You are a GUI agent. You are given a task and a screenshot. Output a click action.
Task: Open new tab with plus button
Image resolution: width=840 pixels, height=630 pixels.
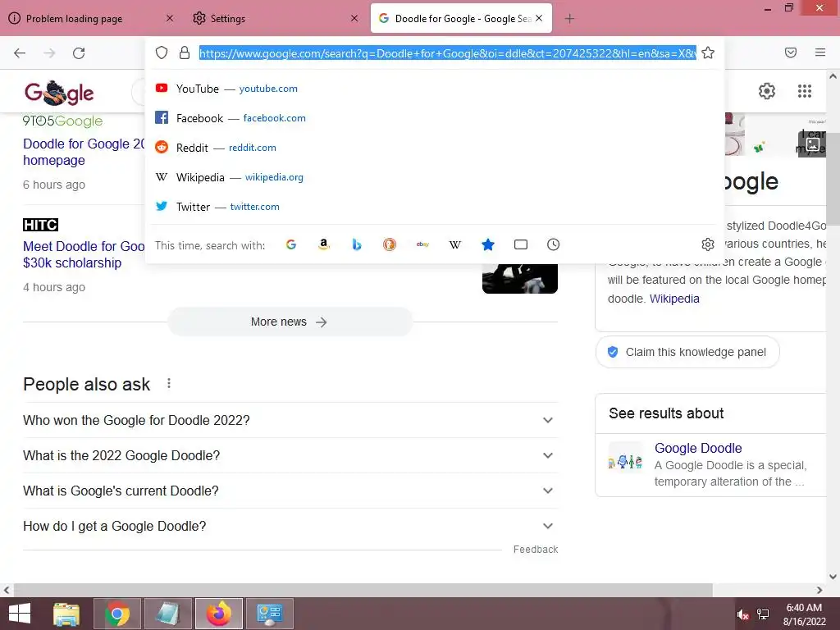point(569,19)
